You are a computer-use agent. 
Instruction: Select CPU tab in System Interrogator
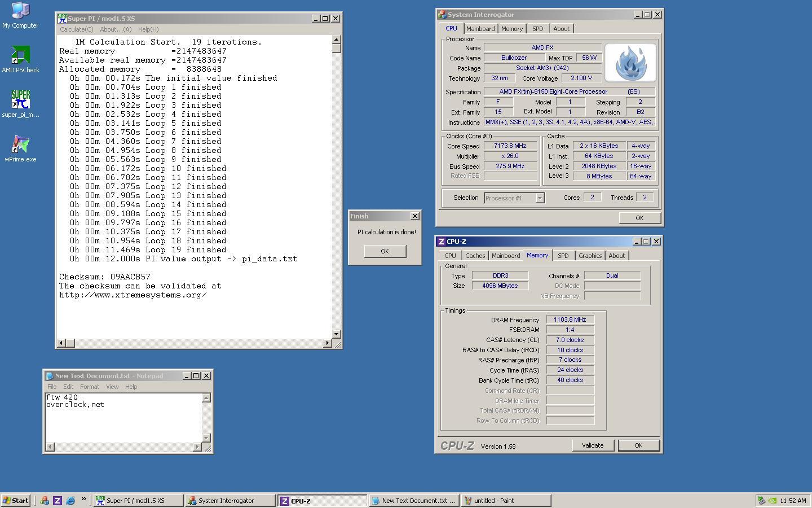(452, 28)
